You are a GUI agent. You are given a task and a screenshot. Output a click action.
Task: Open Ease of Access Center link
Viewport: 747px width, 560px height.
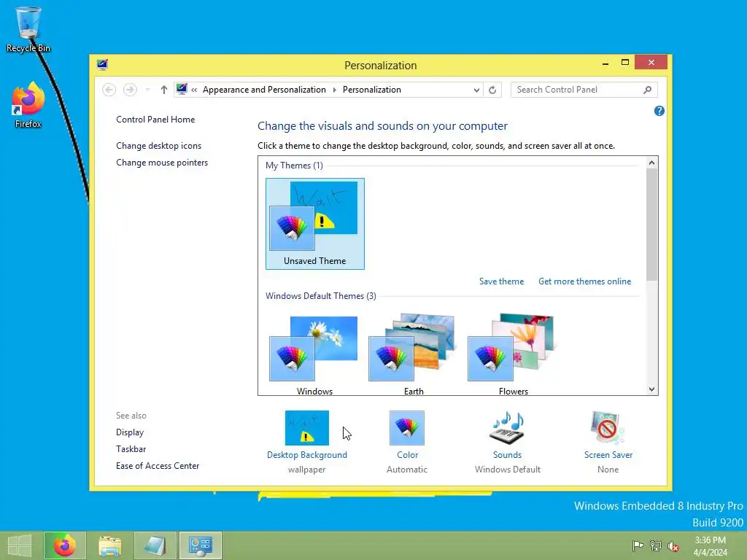pos(158,466)
